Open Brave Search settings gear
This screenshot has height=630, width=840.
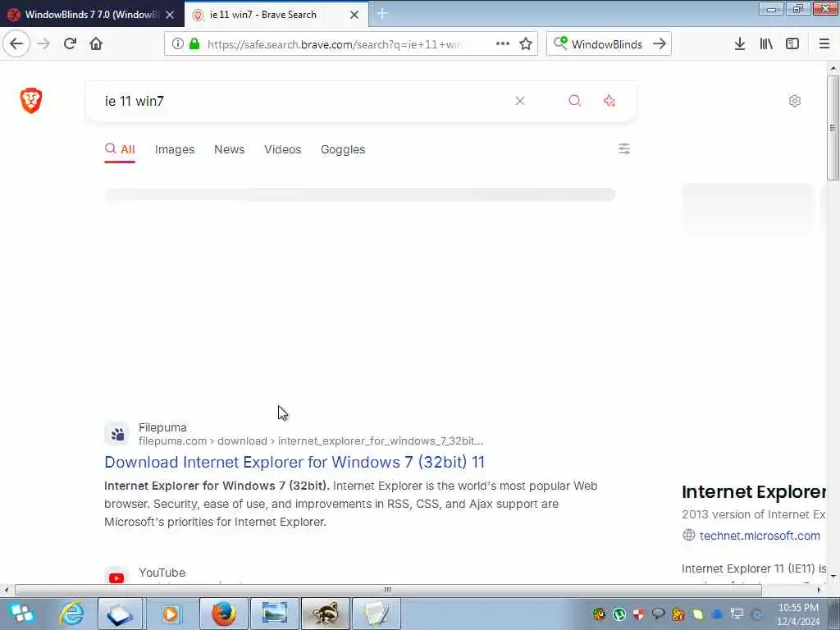(795, 101)
